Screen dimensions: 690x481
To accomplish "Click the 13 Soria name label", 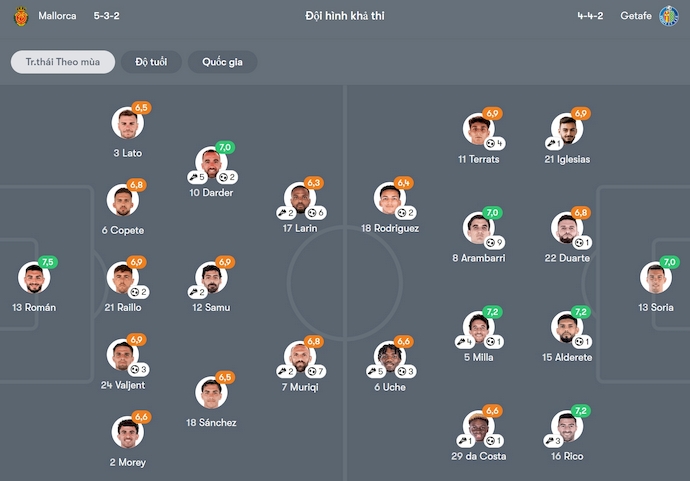I will tap(656, 308).
